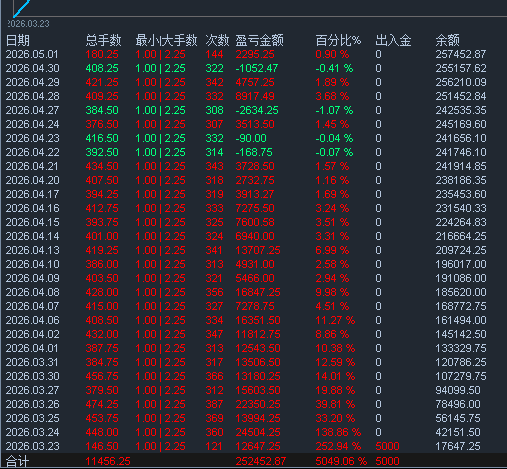Click the -2634.25 loss amount

[257, 110]
